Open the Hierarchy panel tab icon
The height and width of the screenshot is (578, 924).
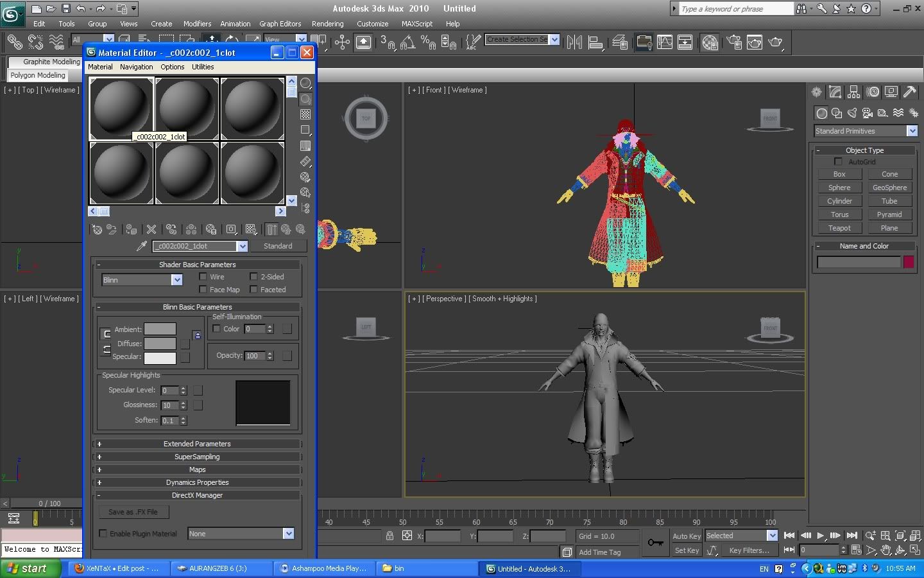click(853, 92)
